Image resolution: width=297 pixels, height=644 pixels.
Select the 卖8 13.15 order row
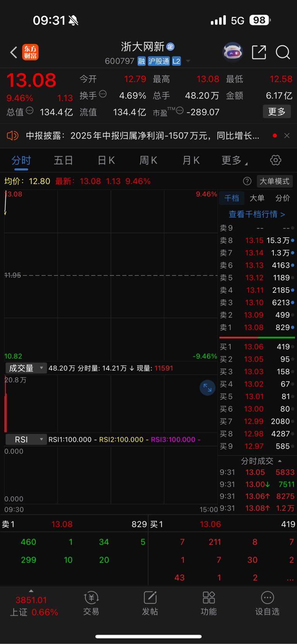tap(257, 241)
